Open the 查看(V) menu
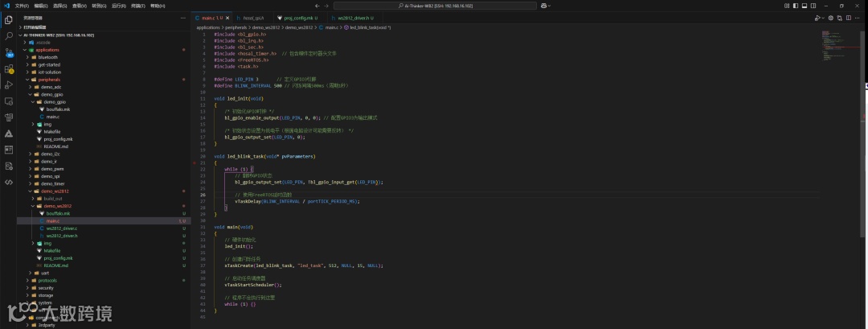The height and width of the screenshot is (329, 868). point(79,6)
